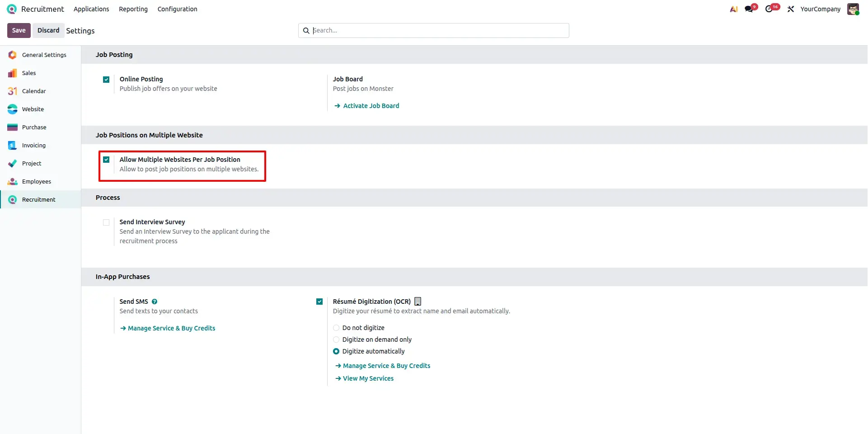Save the settings
This screenshot has height=434, width=868.
(x=19, y=30)
